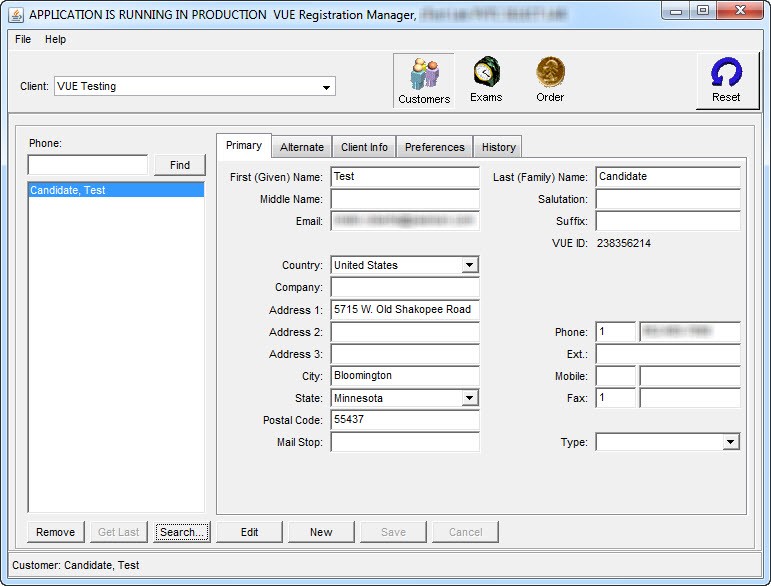The image size is (771, 586).
Task: Click the Find button
Action: 180,165
